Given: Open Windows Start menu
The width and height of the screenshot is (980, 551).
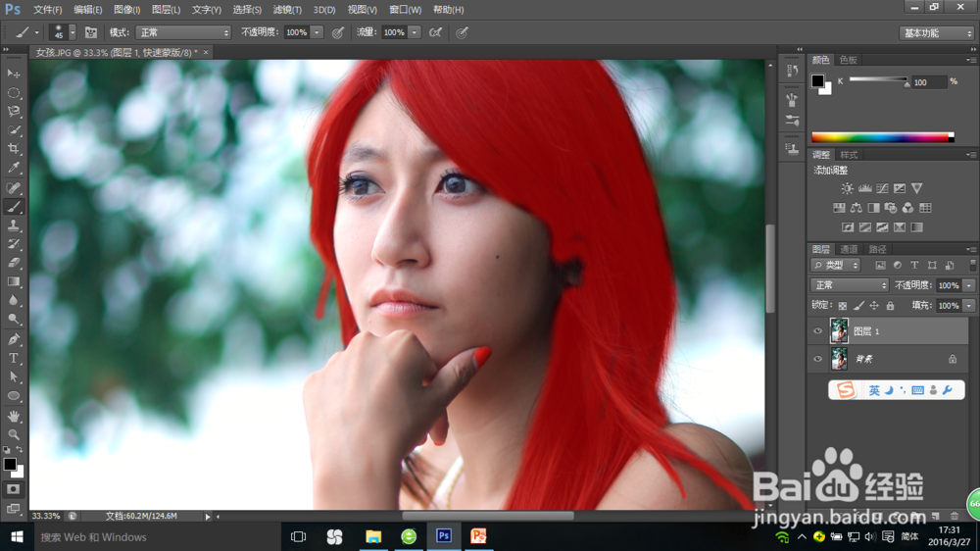Looking at the screenshot, I should 17,536.
